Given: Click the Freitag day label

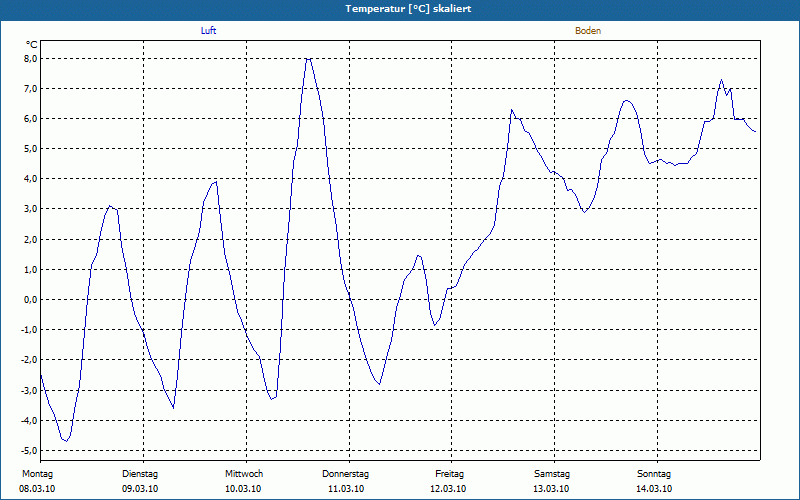Looking at the screenshot, I should pyautogui.click(x=449, y=474).
